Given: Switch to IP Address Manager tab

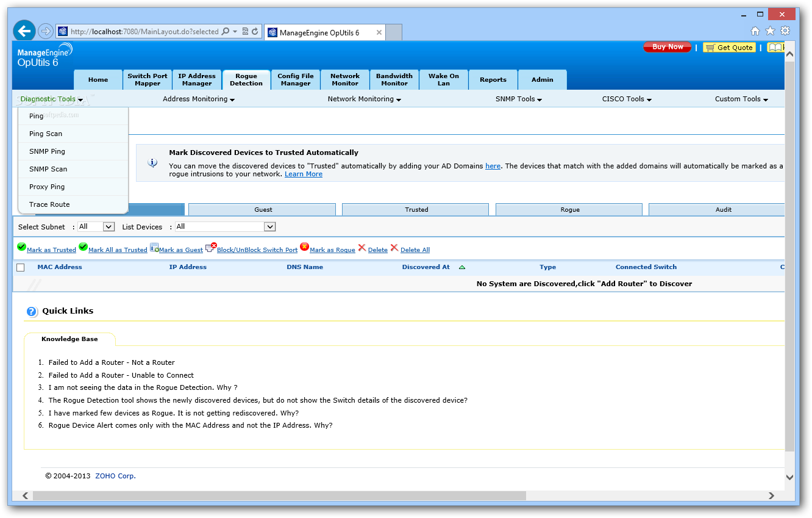Looking at the screenshot, I should pyautogui.click(x=197, y=80).
